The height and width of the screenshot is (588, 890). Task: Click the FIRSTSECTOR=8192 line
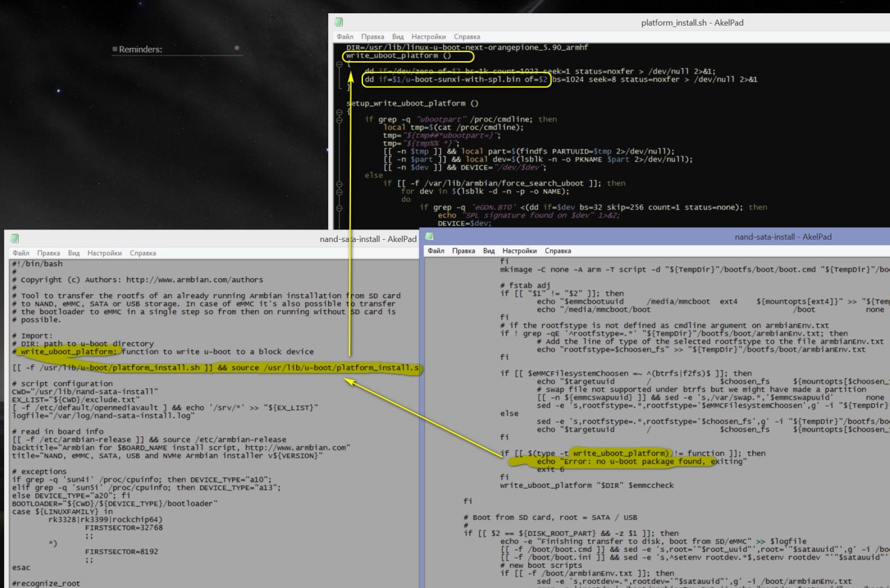(122, 550)
